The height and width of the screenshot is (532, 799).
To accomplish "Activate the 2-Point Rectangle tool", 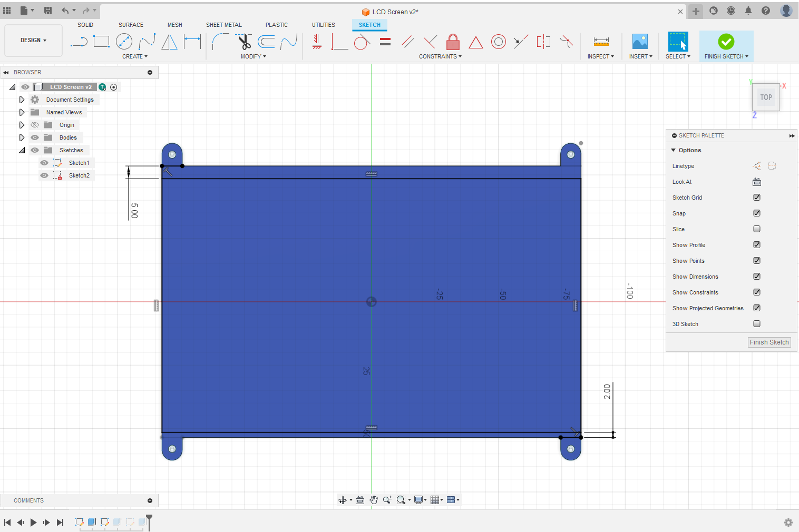I will (x=101, y=42).
